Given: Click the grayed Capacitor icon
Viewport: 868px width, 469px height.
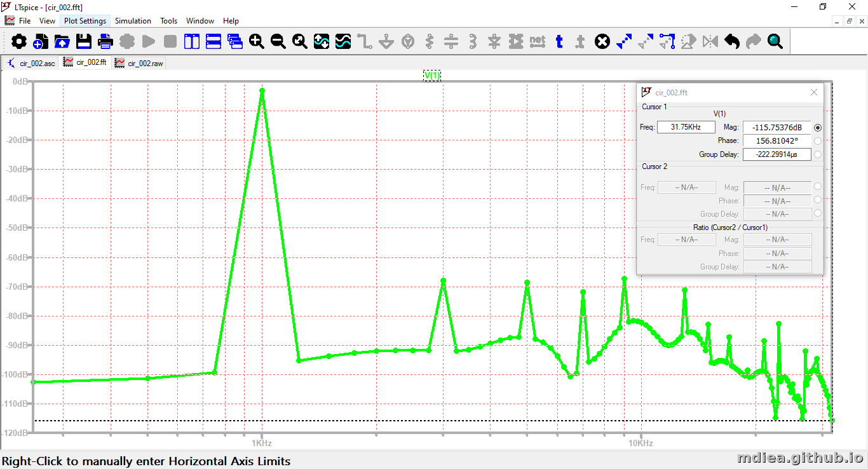Looking at the screenshot, I should tap(451, 42).
